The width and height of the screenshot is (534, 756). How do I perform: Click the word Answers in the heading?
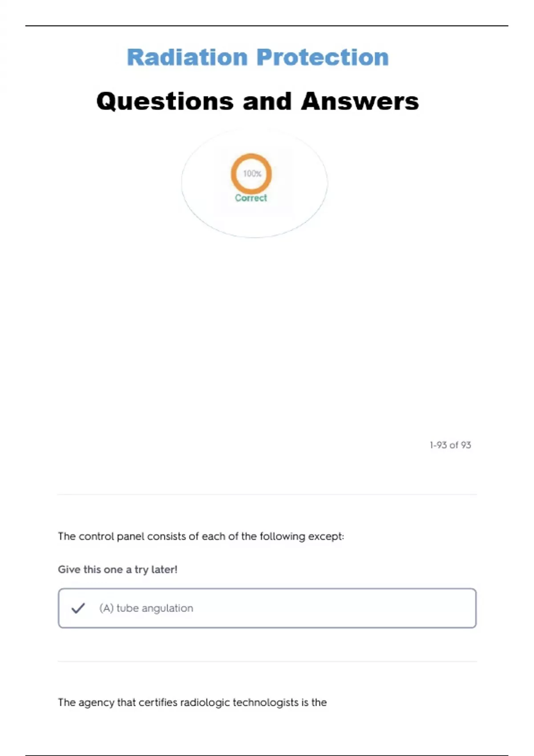tap(360, 101)
